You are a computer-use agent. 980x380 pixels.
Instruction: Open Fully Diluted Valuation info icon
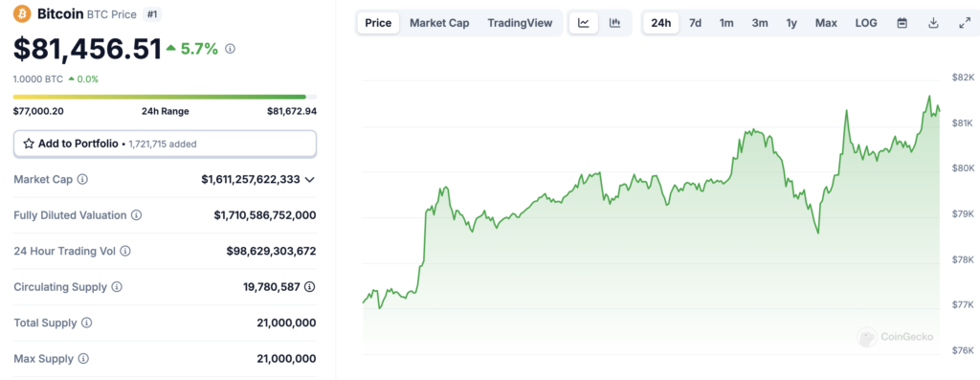tap(136, 215)
